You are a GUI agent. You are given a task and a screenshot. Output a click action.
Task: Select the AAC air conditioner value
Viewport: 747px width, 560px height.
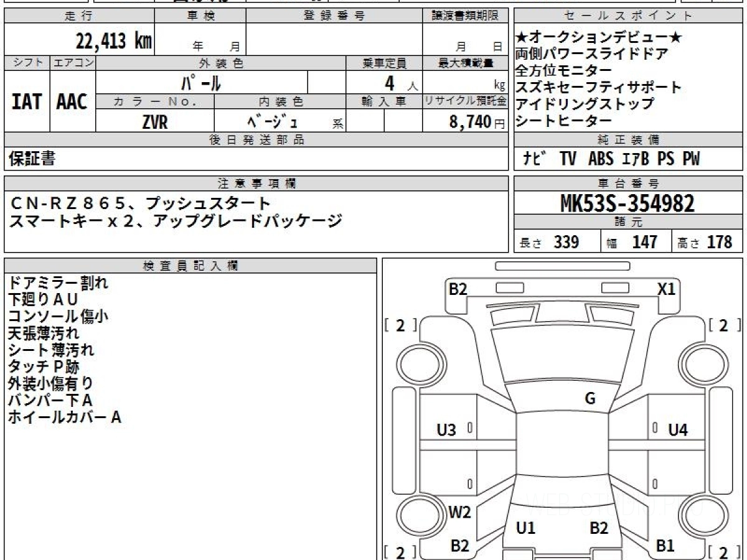click(72, 102)
